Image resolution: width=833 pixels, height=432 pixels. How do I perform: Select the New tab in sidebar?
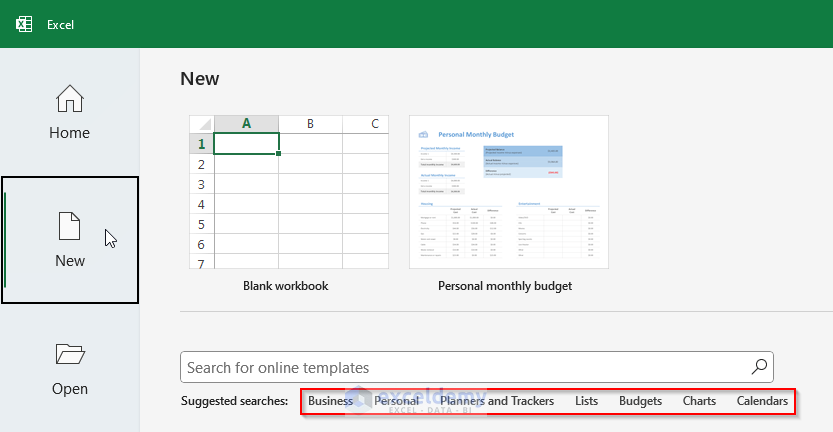70,240
